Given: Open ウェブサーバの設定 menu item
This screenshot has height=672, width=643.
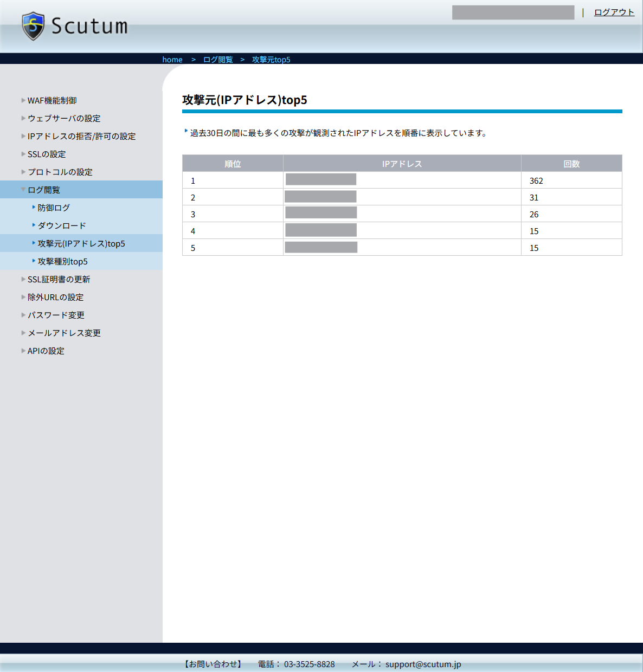Looking at the screenshot, I should (x=64, y=118).
